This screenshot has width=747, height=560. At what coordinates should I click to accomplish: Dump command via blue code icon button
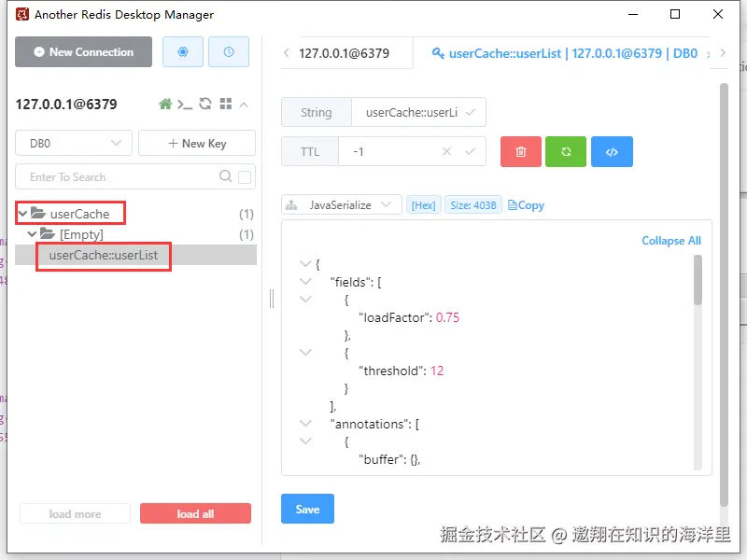(x=612, y=151)
